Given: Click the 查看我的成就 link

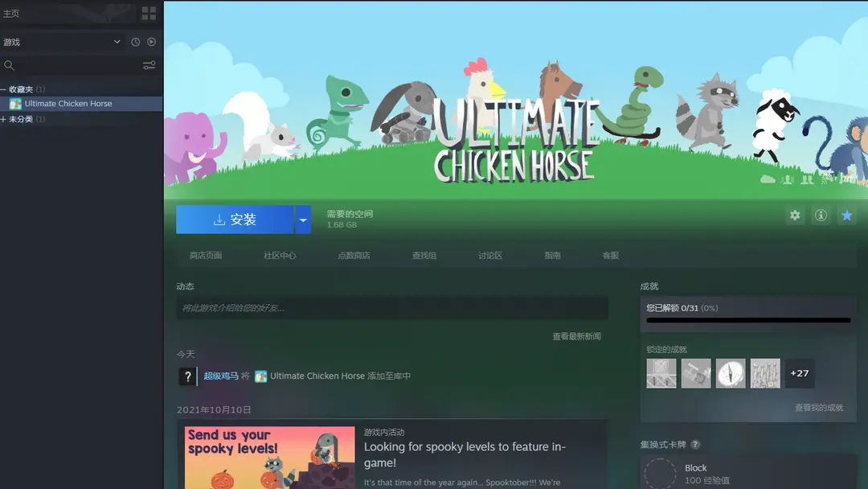Looking at the screenshot, I should 819,408.
